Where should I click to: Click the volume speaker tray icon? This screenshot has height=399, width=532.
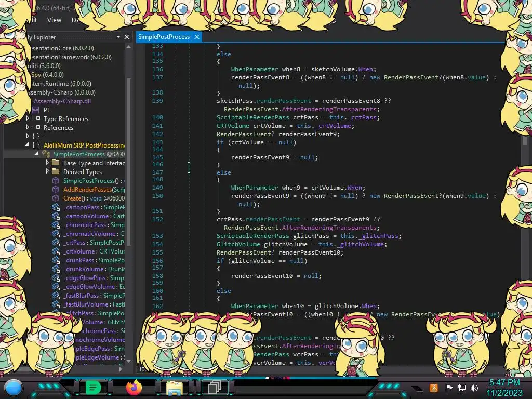(x=474, y=388)
